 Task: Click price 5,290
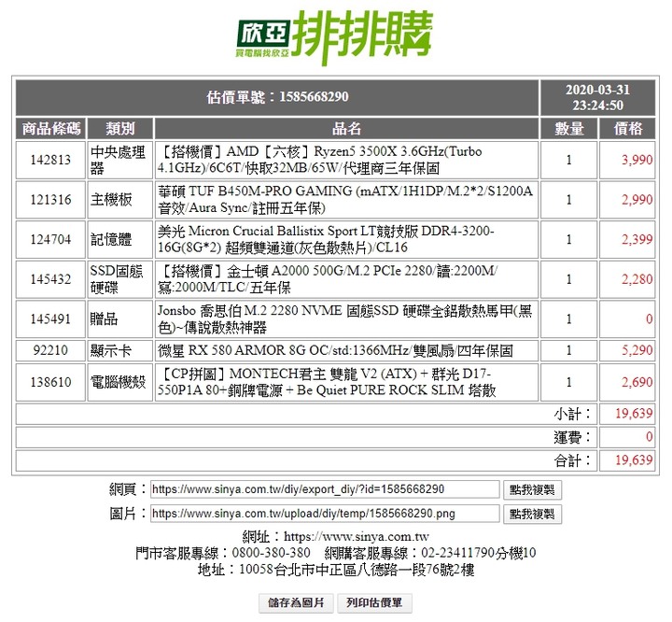click(637, 350)
